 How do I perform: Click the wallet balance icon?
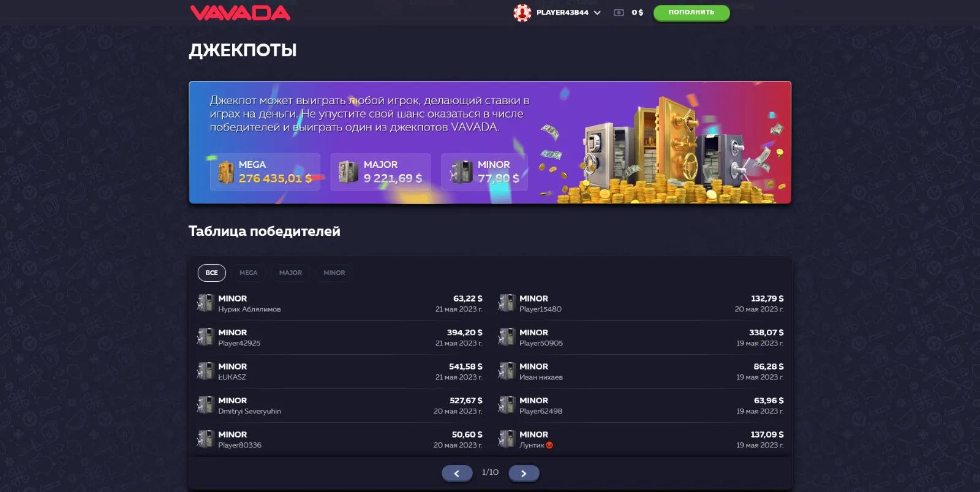point(619,12)
